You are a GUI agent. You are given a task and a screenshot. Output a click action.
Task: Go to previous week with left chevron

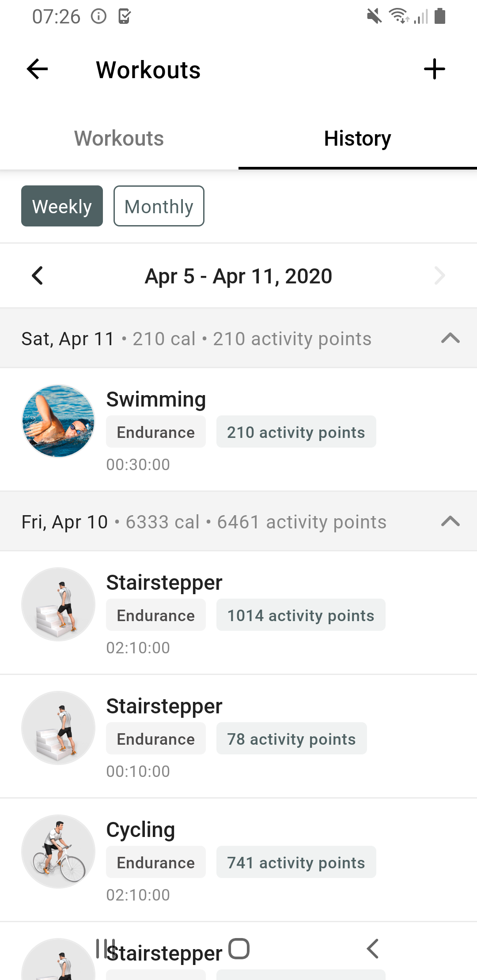[x=38, y=276]
